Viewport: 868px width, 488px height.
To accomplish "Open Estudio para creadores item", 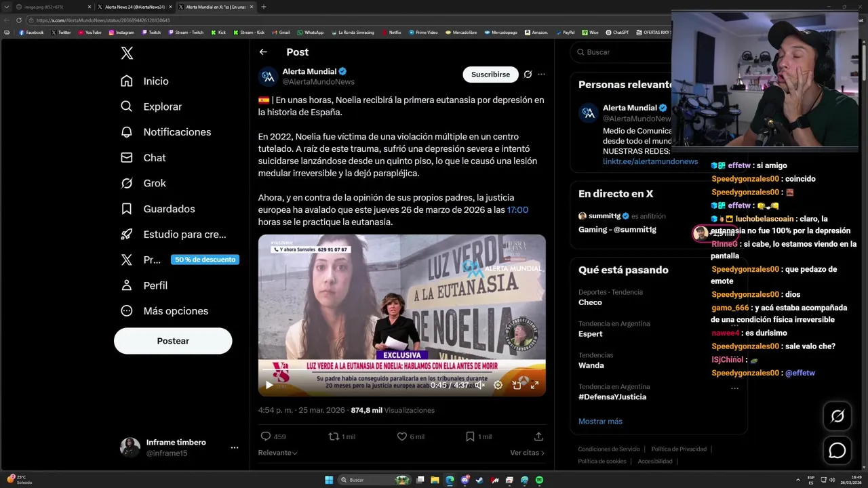I will point(173,235).
